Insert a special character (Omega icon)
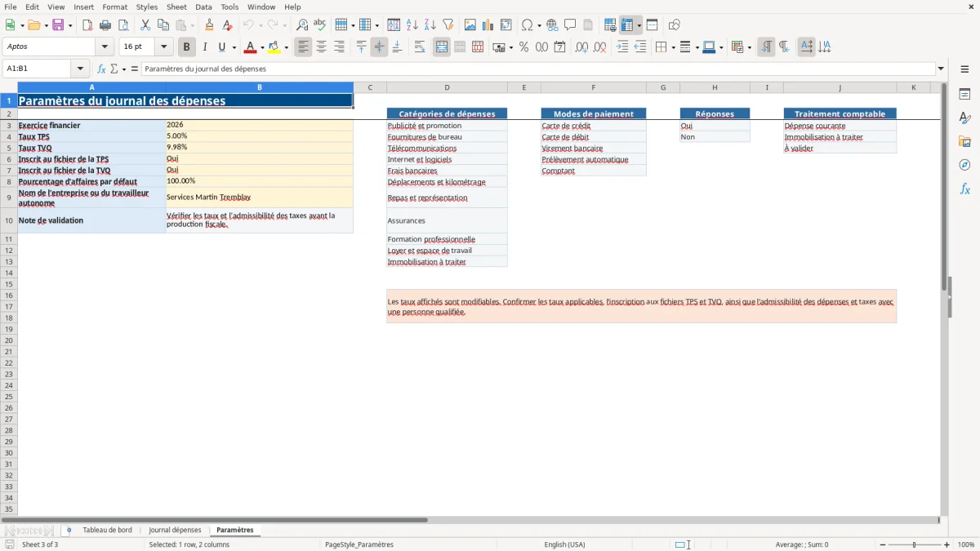The width and height of the screenshot is (980, 551). [527, 25]
